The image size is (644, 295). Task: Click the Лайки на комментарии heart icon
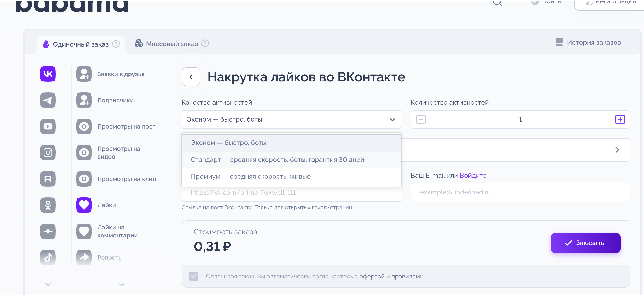(84, 232)
